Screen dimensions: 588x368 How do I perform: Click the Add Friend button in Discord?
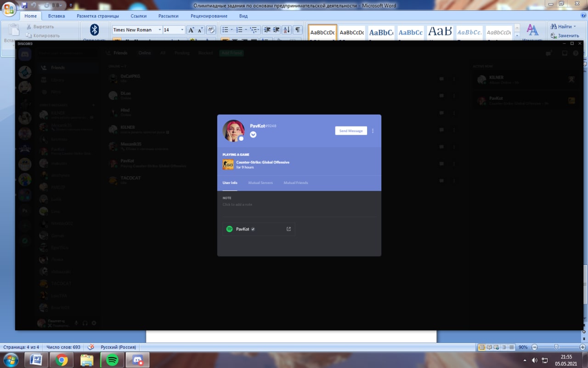(x=232, y=53)
